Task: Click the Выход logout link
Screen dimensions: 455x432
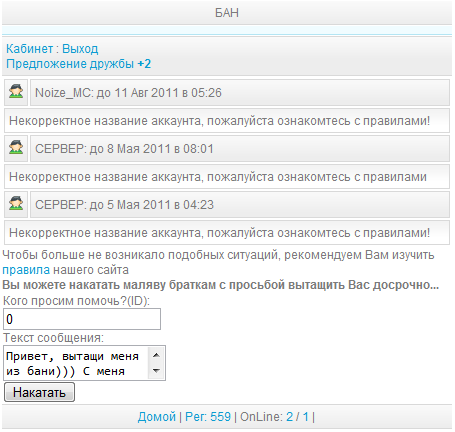Action: point(80,49)
